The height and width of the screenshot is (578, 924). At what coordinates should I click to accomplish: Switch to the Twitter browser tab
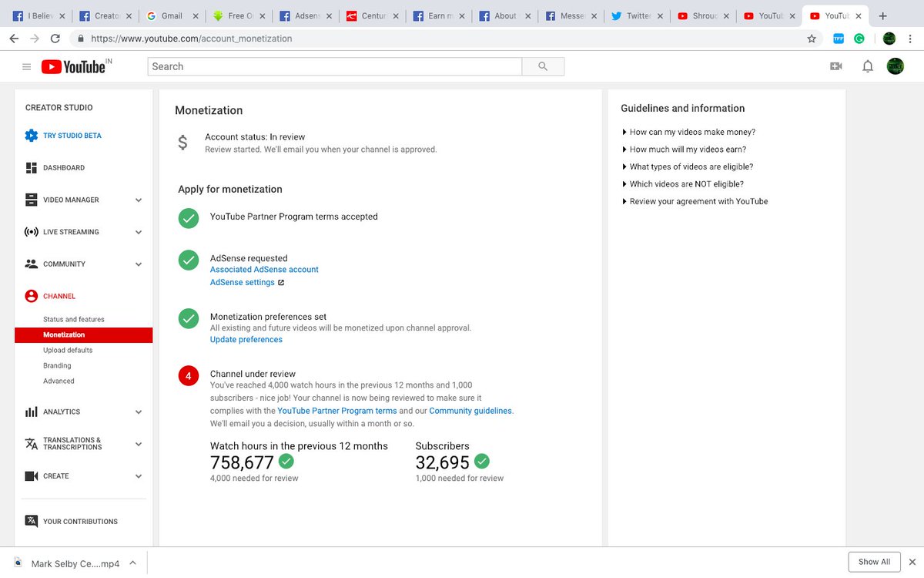[x=638, y=15]
